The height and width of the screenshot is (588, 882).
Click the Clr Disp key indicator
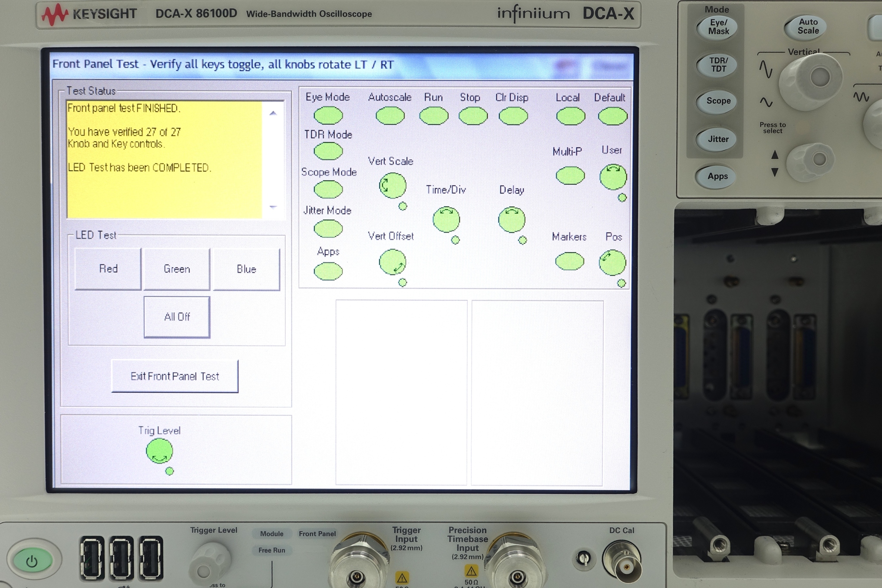[513, 116]
